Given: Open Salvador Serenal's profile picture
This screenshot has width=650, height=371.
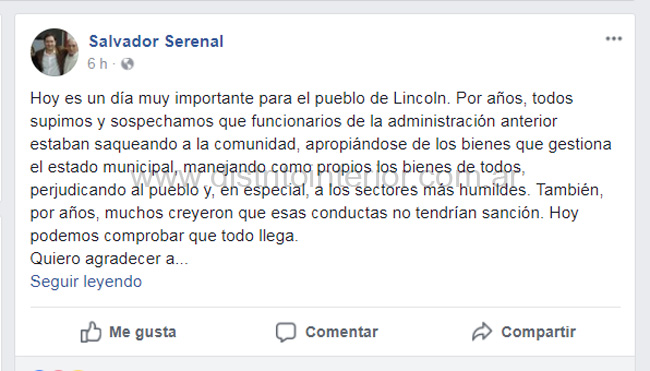Looking at the screenshot, I should [54, 52].
